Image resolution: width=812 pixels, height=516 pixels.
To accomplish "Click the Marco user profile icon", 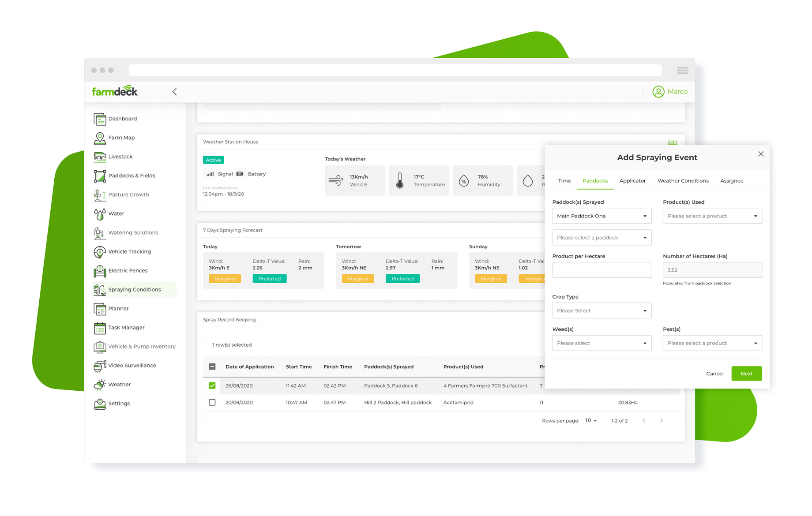I will (x=658, y=92).
